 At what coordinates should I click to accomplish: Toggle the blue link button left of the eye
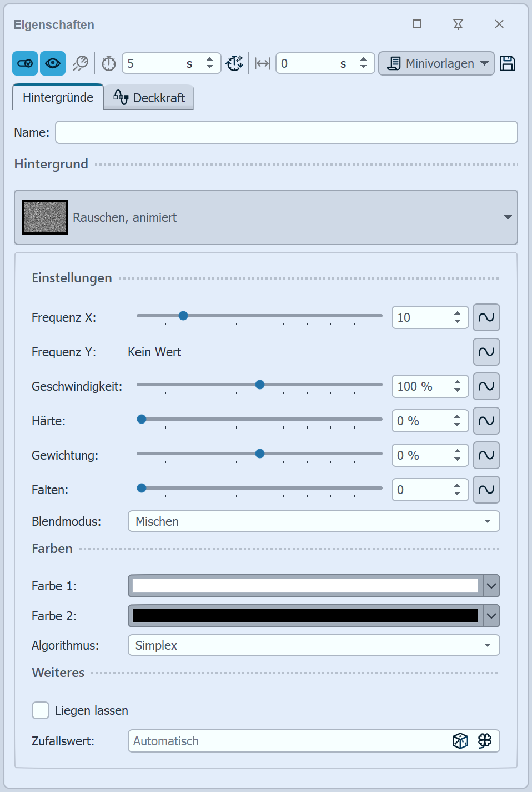[x=25, y=63]
